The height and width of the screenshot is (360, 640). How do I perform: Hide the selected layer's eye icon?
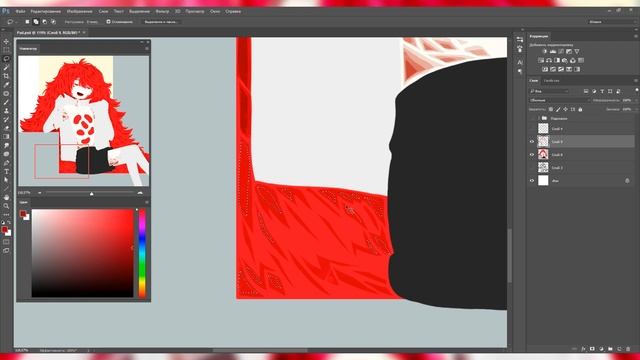coord(532,142)
